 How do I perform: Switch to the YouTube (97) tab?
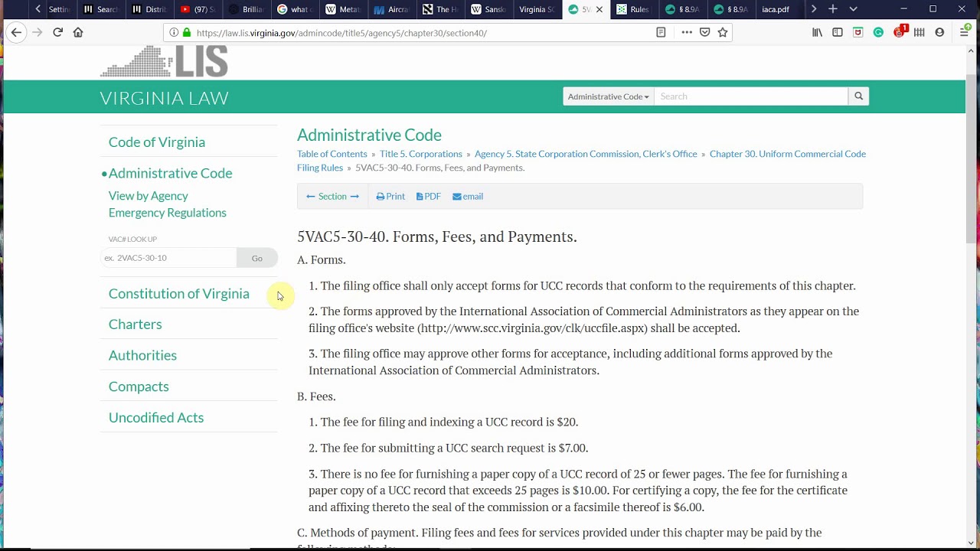(x=198, y=9)
